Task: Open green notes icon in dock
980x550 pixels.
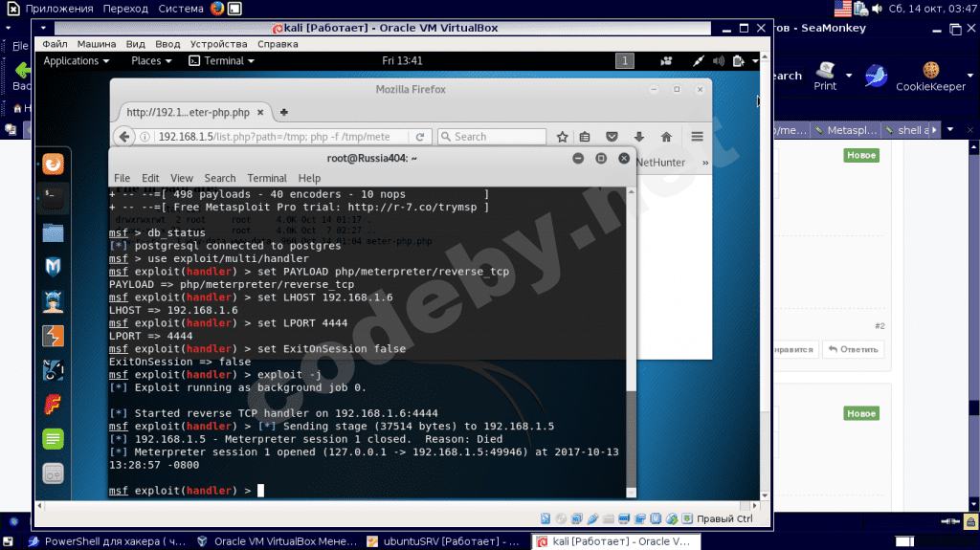Action: pos(54,439)
